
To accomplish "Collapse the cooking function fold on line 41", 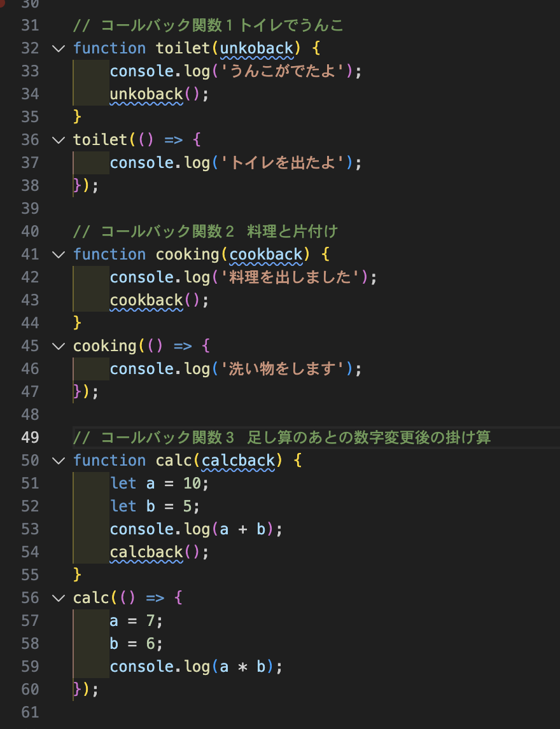I will click(x=59, y=254).
